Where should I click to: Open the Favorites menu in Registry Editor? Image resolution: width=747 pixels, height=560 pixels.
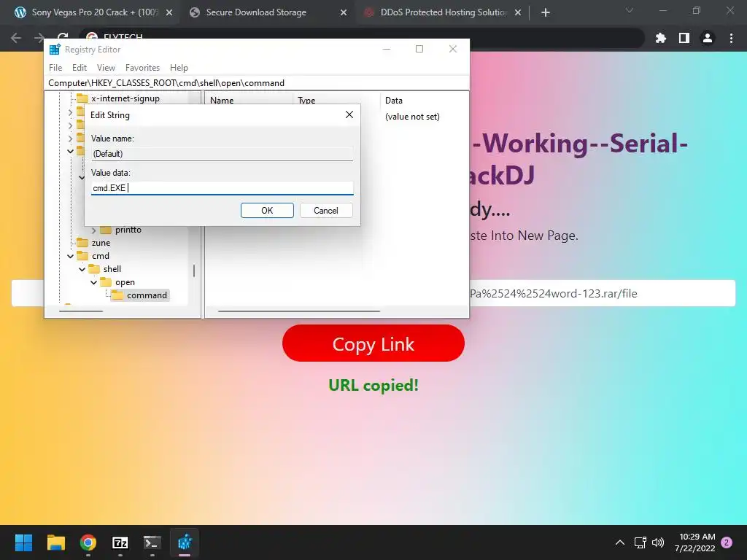click(142, 68)
